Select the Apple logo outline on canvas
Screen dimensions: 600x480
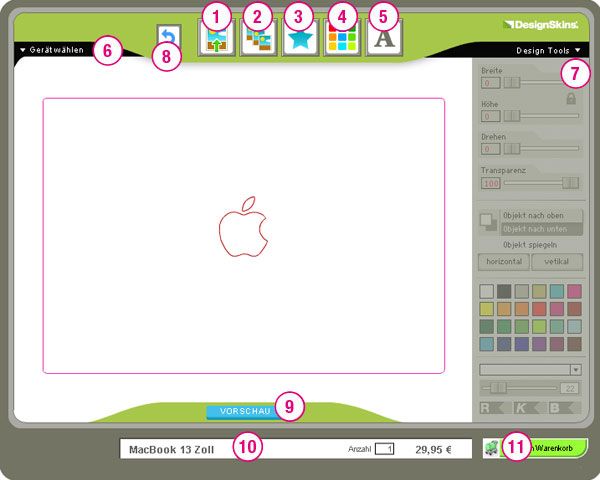[x=243, y=227]
